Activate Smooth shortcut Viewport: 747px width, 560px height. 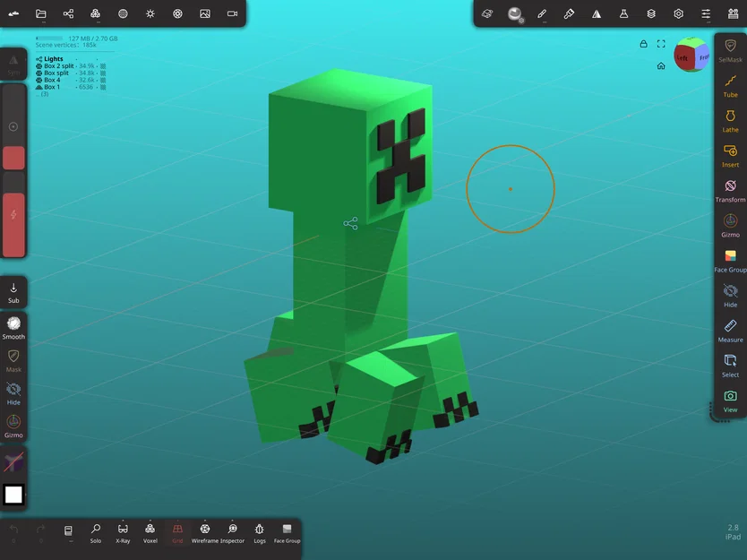point(13,328)
